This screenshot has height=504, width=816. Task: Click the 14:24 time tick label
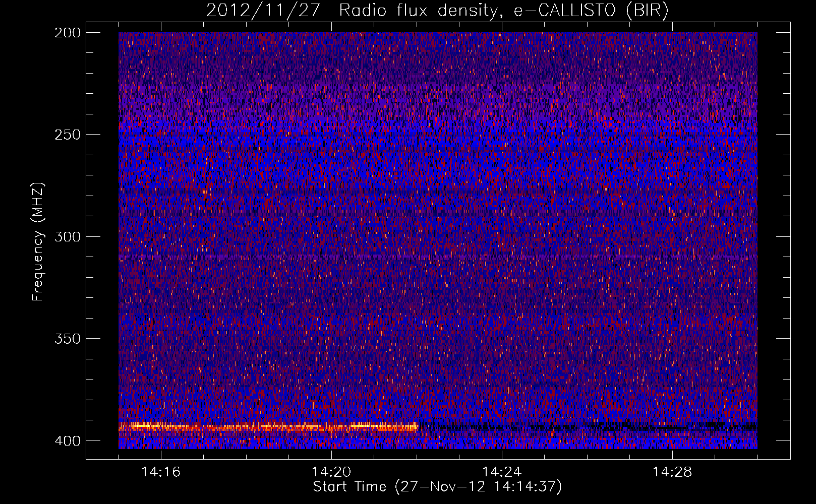pos(502,472)
